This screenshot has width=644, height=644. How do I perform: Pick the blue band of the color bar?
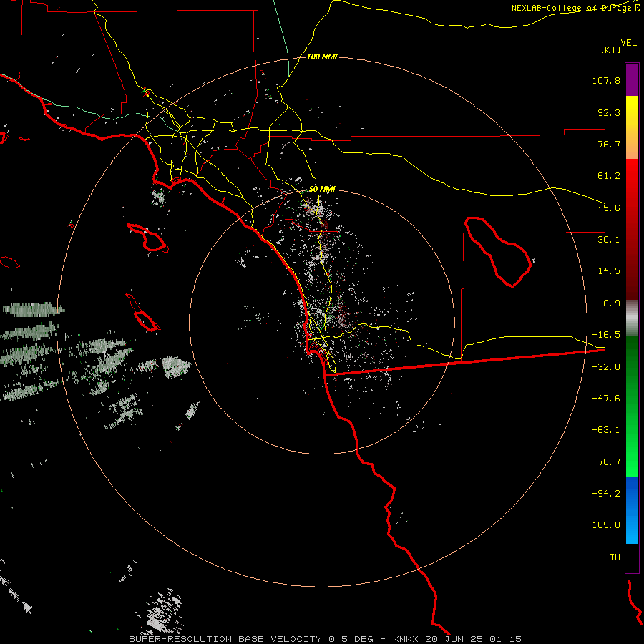(632, 510)
